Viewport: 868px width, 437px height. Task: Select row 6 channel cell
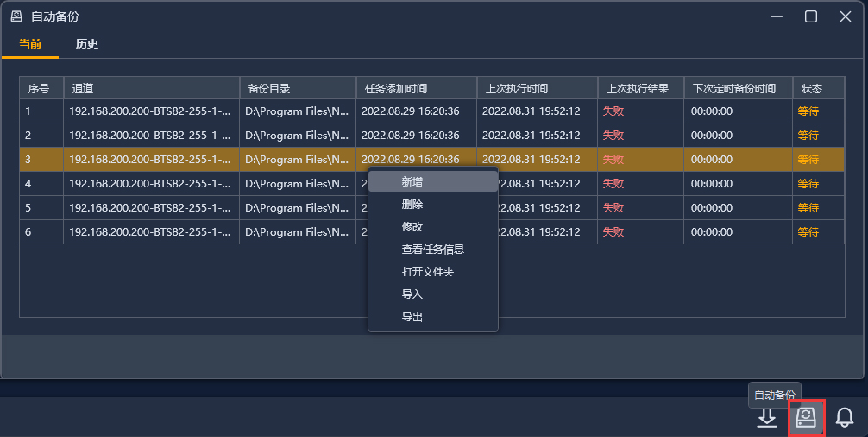pos(152,232)
